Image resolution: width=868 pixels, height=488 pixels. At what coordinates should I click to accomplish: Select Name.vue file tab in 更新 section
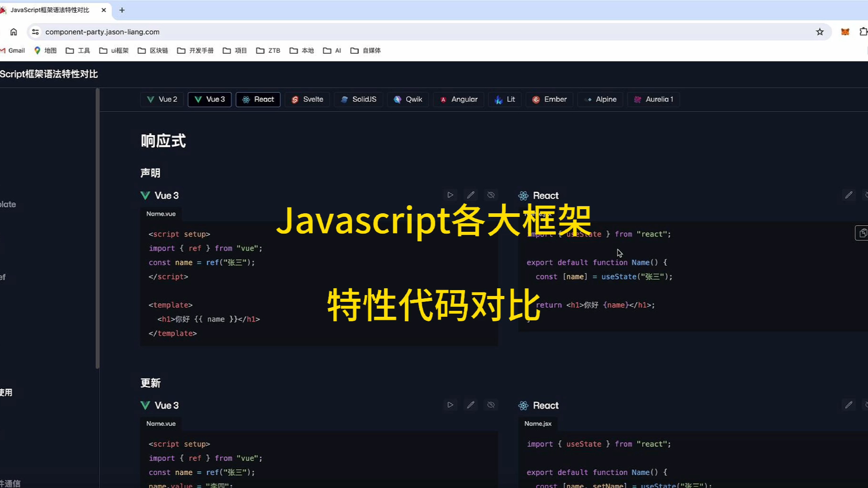[161, 423]
